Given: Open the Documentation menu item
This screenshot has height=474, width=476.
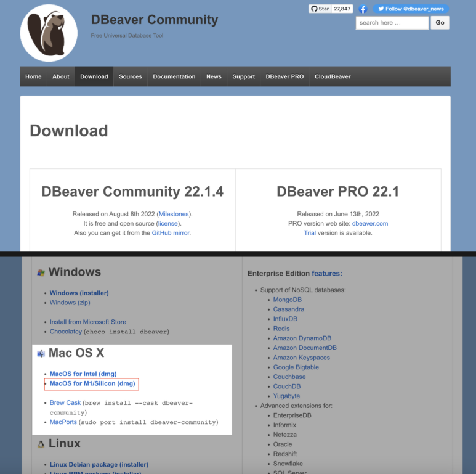Looking at the screenshot, I should [x=174, y=76].
